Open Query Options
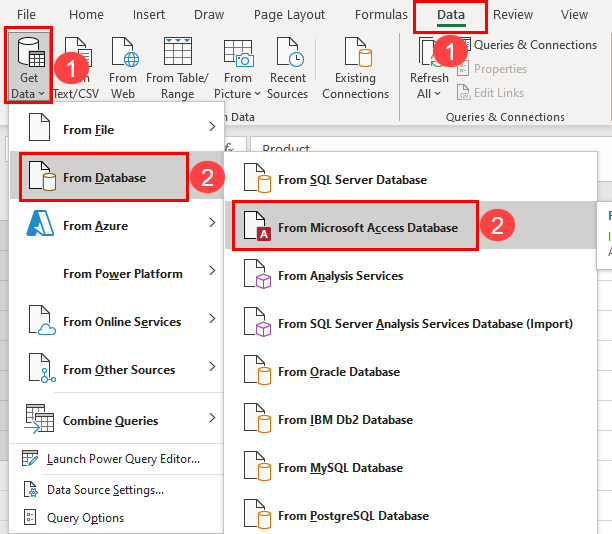The image size is (612, 534). click(x=116, y=518)
